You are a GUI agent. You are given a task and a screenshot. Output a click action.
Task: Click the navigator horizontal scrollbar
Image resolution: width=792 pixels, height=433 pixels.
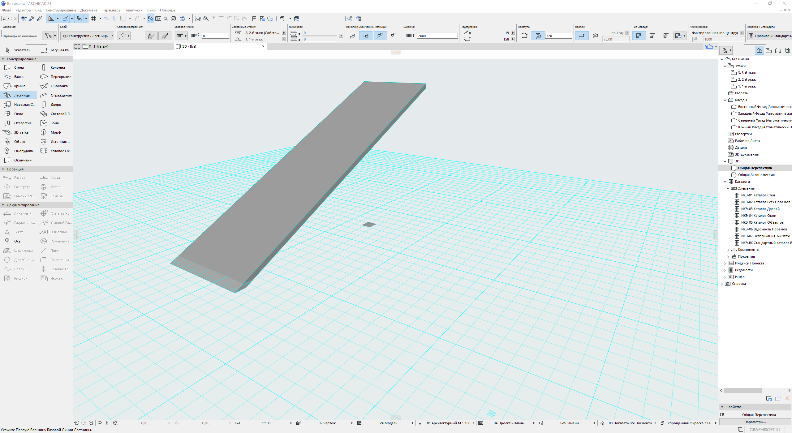pos(743,391)
